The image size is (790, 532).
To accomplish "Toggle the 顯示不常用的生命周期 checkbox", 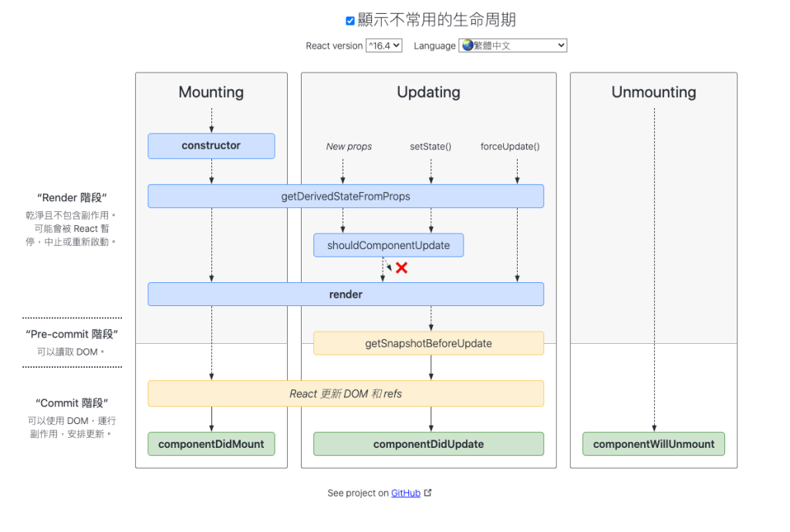I will point(350,21).
